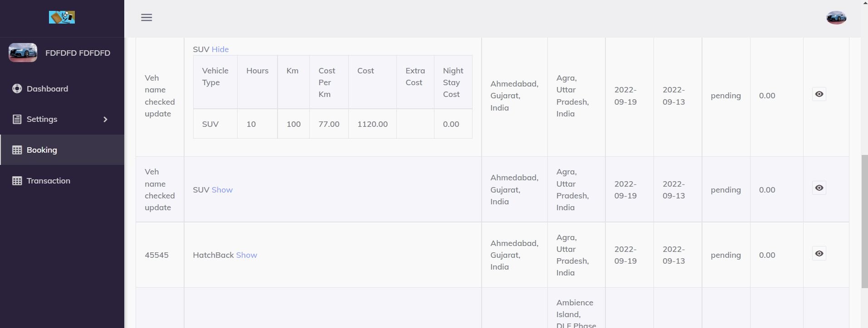This screenshot has width=868, height=328.
Task: Click the app logo in sidebar header
Action: pos(62,17)
